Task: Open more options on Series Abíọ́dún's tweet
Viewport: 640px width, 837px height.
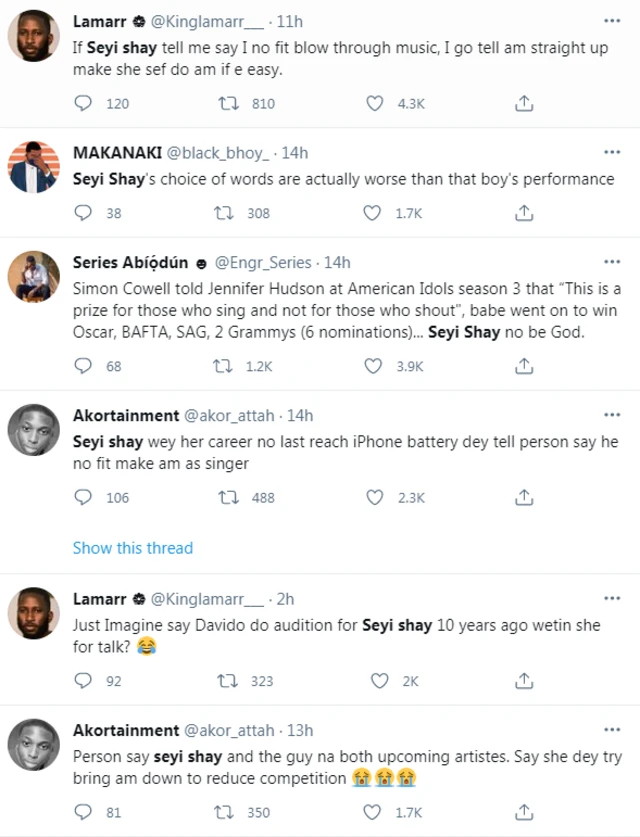Action: (x=612, y=261)
